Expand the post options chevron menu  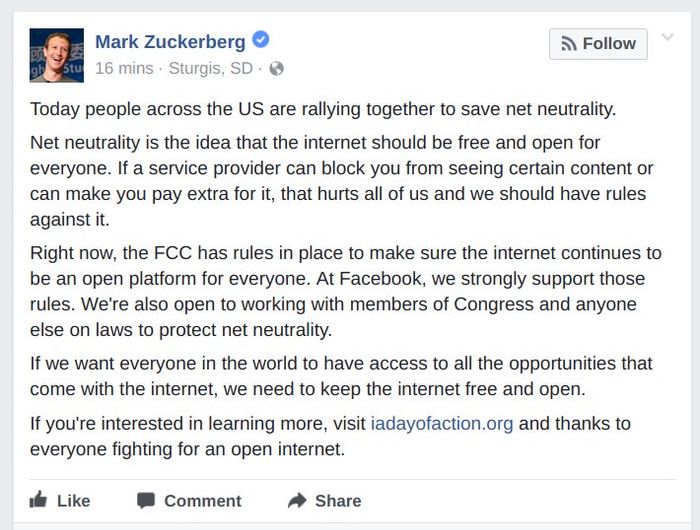(667, 37)
